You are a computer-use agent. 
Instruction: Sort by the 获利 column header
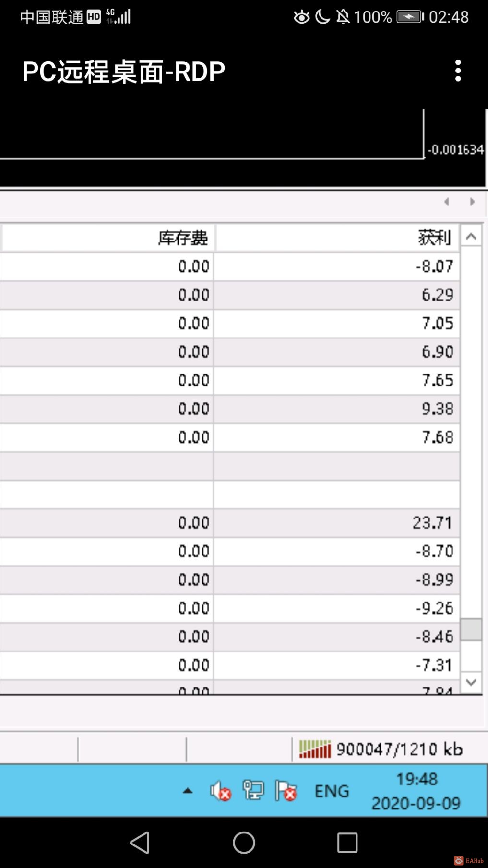pos(337,237)
